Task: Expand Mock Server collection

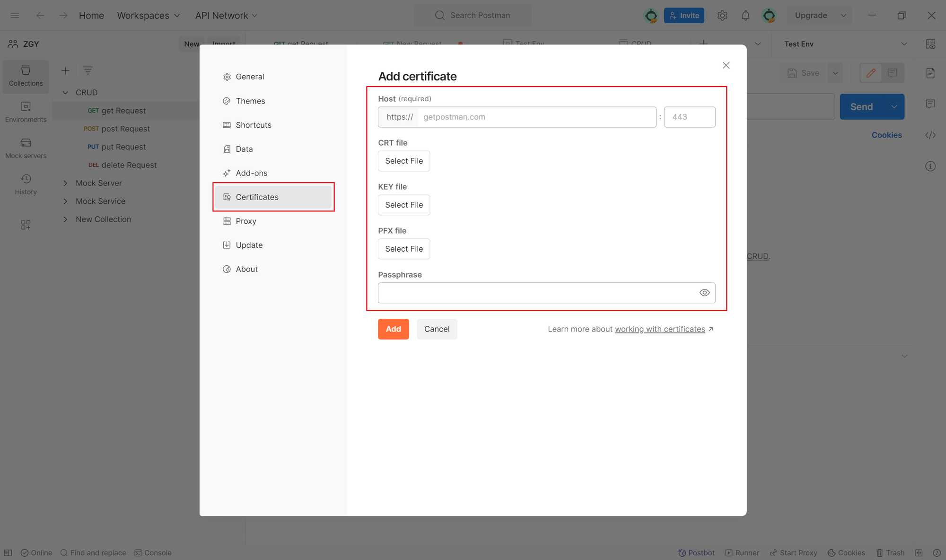Action: [65, 183]
